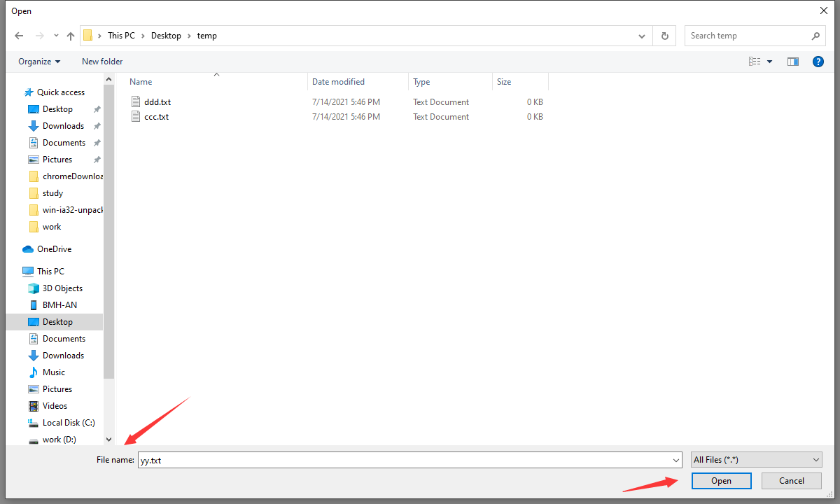Click the New folder button

point(101,62)
